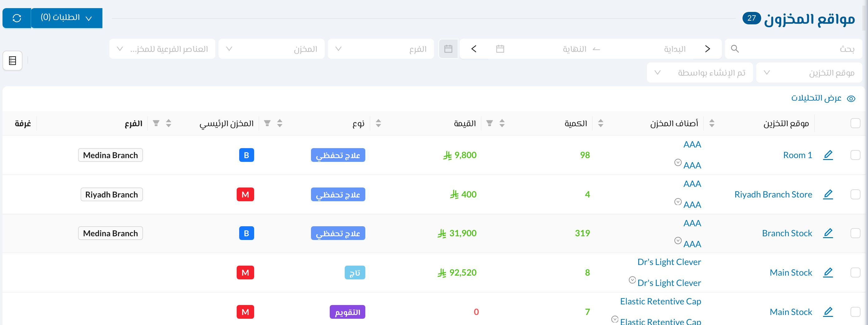This screenshot has width=868, height=325.
Task: Go to previous date range arrow
Action: [x=707, y=49]
